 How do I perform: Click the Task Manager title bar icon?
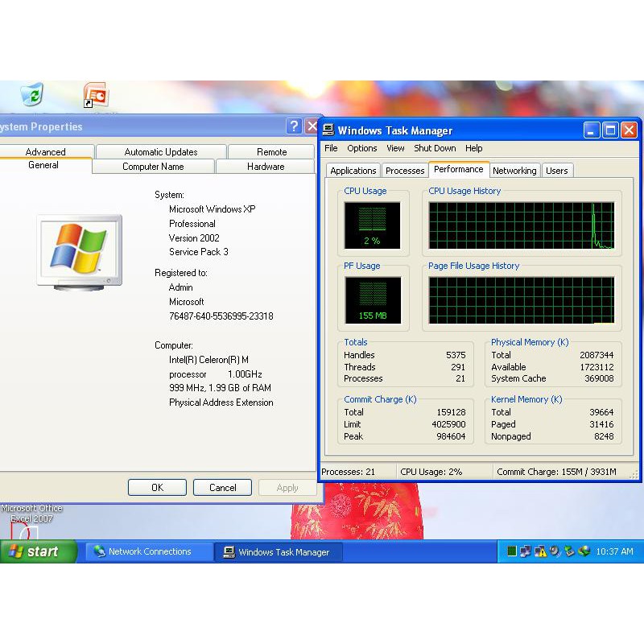point(328,130)
